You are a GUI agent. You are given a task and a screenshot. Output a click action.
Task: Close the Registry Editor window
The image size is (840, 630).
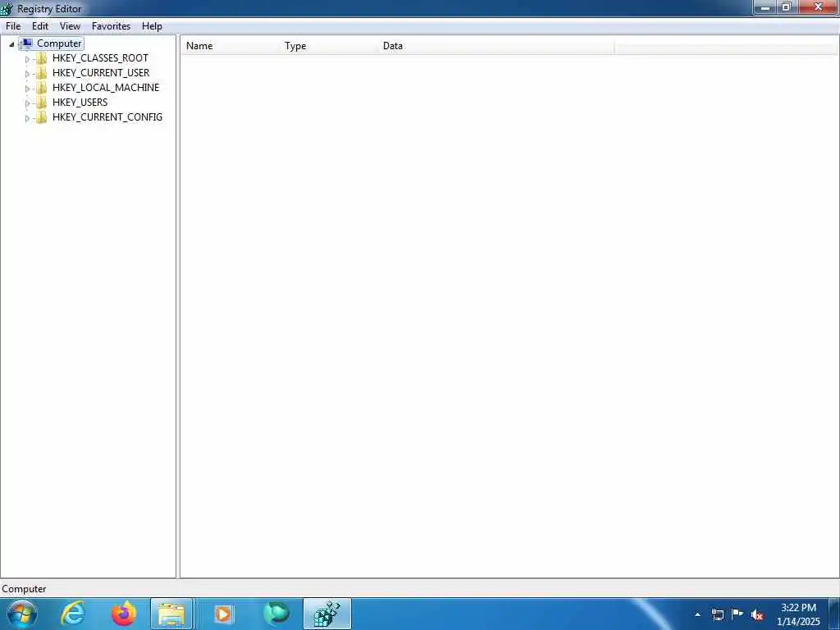pos(818,7)
